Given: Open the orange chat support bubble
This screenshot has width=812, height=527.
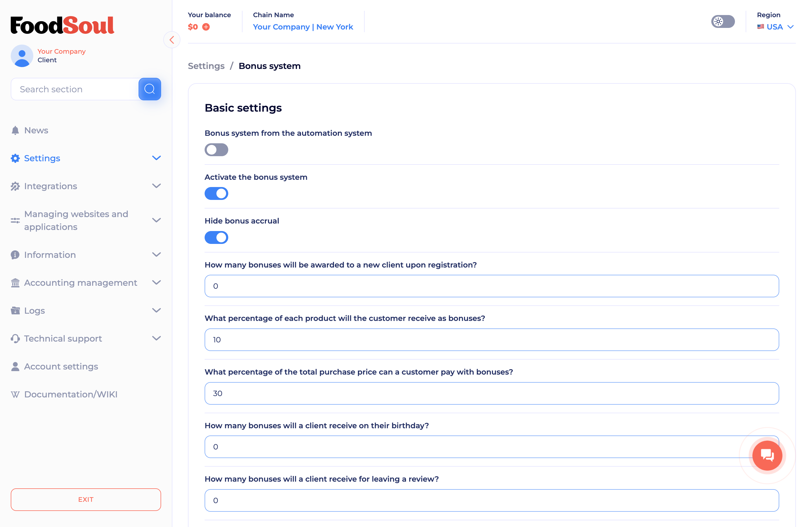Looking at the screenshot, I should click(767, 455).
